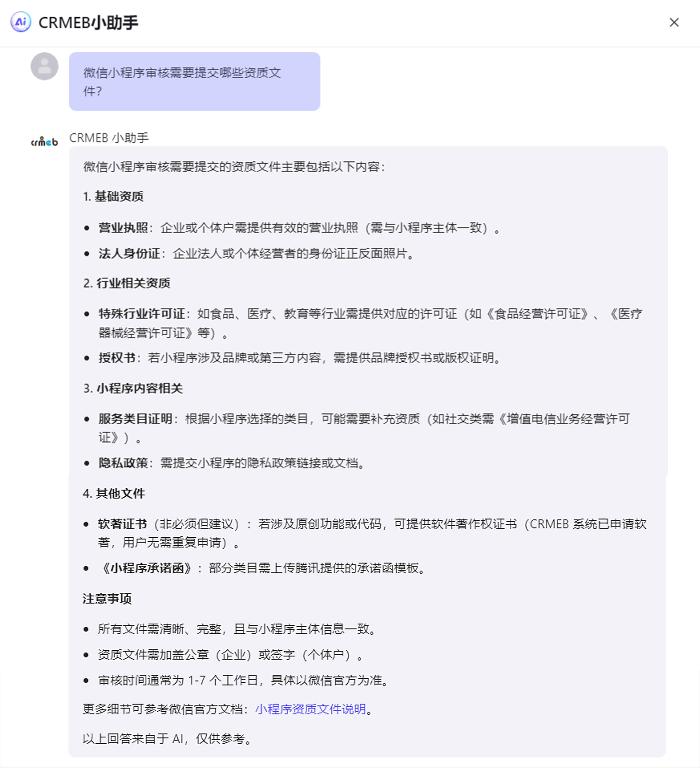Click the gray user avatar icon
The width and height of the screenshot is (700, 768).
pyautogui.click(x=45, y=66)
